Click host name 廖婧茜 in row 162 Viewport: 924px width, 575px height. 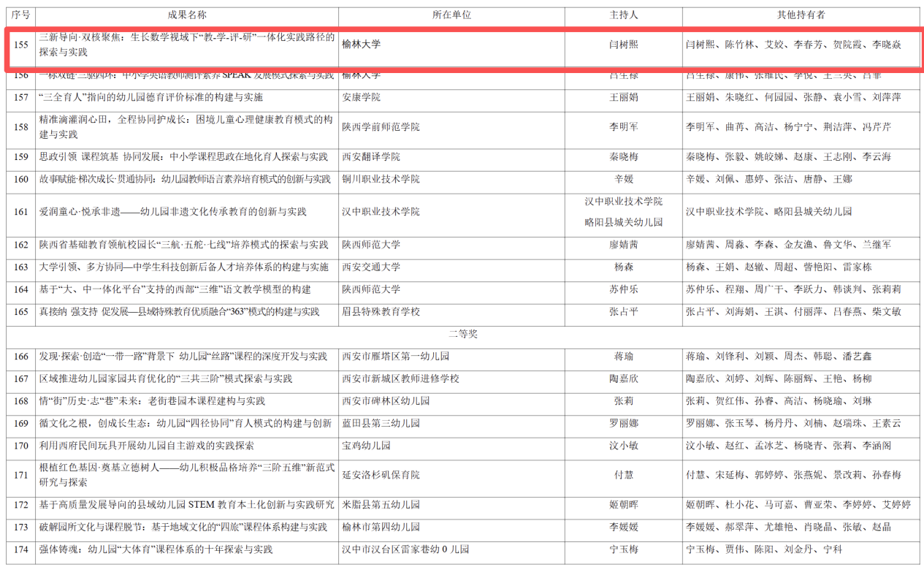pyautogui.click(x=624, y=245)
